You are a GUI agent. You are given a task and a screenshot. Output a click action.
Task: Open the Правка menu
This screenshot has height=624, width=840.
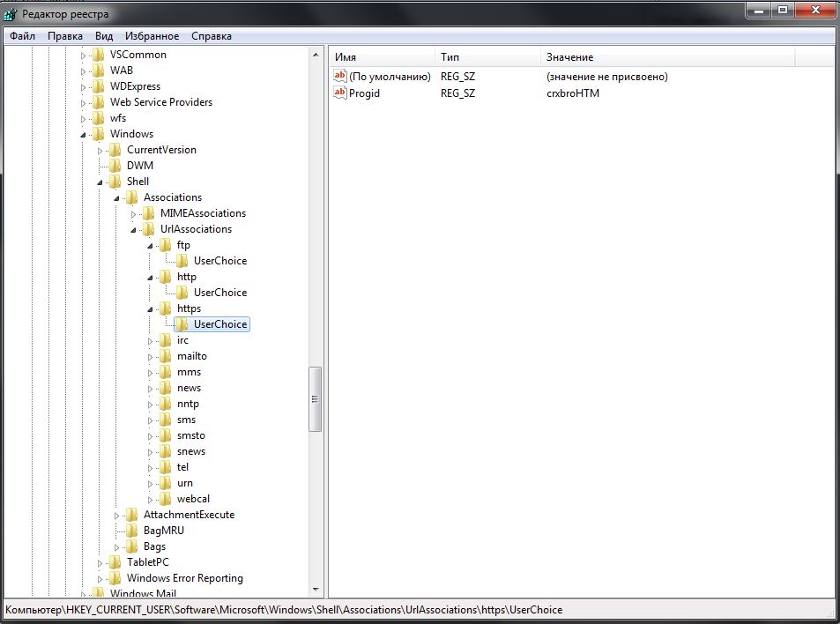(65, 36)
